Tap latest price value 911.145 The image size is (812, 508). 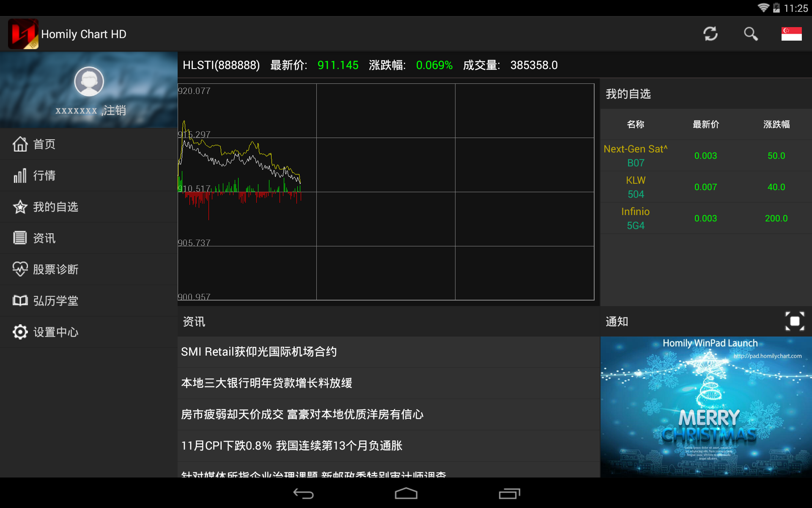coord(338,65)
